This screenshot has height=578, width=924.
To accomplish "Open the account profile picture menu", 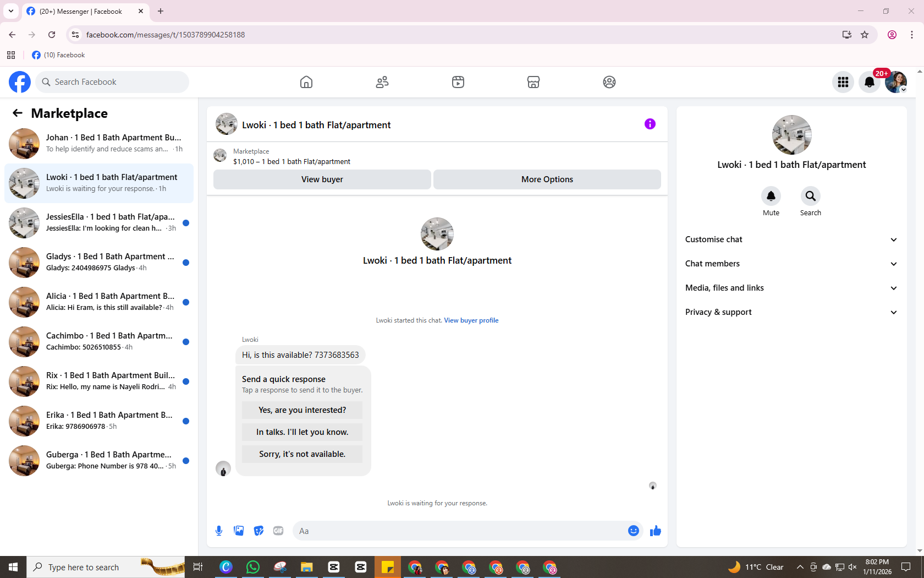I will [x=896, y=82].
